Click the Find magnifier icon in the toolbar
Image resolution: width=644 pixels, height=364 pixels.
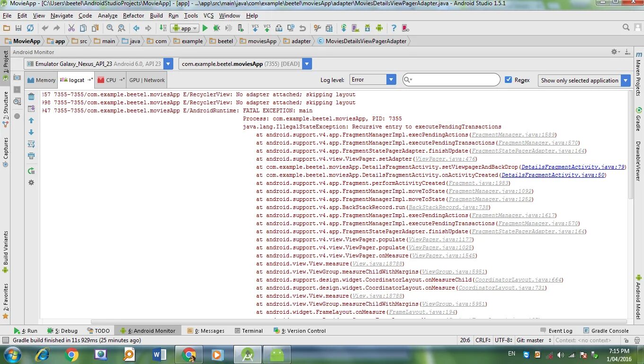click(110, 28)
